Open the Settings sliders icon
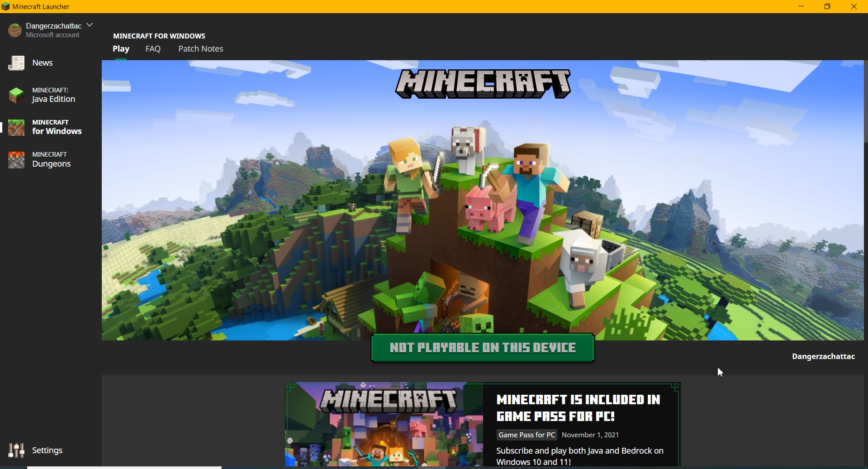Screen dimensions: 868x469 click(16, 450)
